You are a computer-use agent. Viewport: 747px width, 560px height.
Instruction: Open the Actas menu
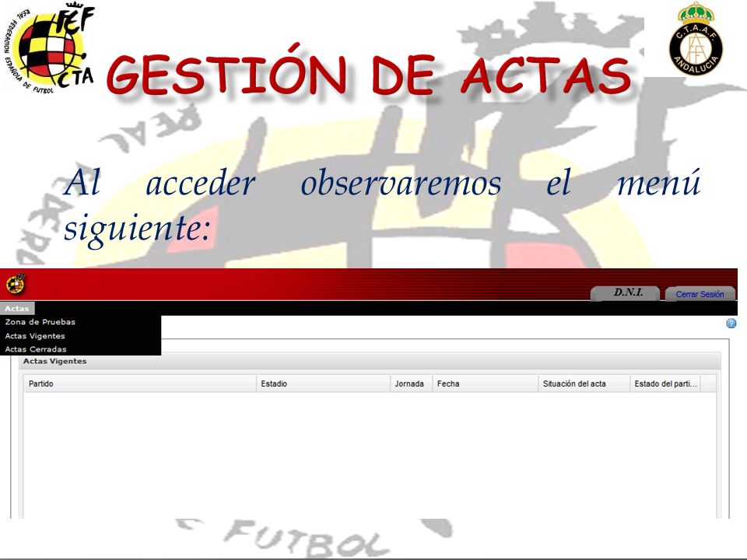point(17,308)
